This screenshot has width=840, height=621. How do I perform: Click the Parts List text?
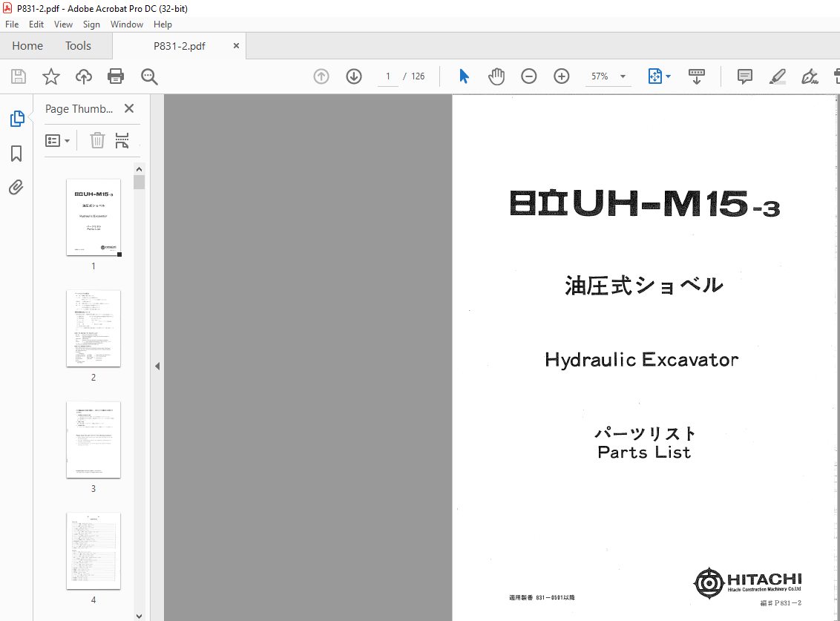[644, 453]
